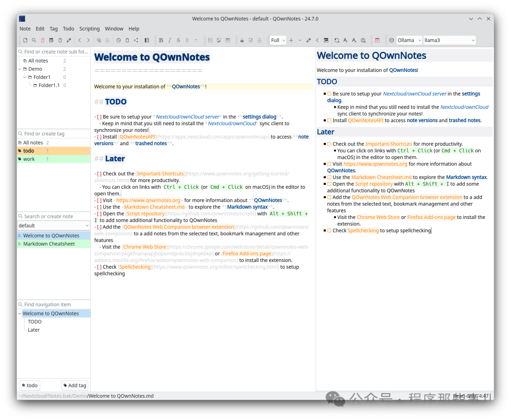Open the Window menu
511x420 pixels.
(114, 29)
